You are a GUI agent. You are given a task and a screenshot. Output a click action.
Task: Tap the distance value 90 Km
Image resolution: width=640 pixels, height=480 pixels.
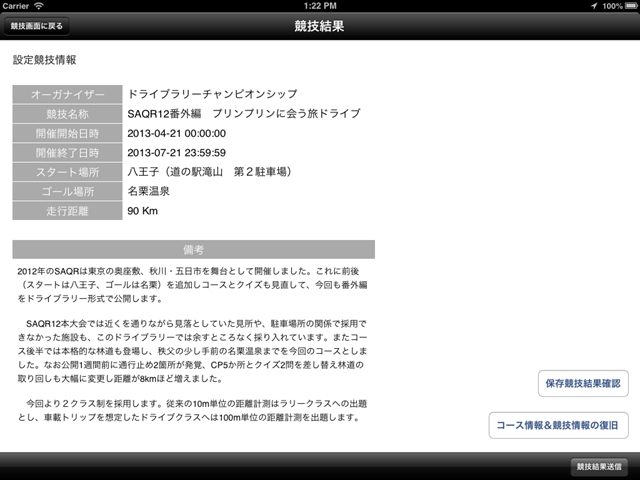pos(143,211)
